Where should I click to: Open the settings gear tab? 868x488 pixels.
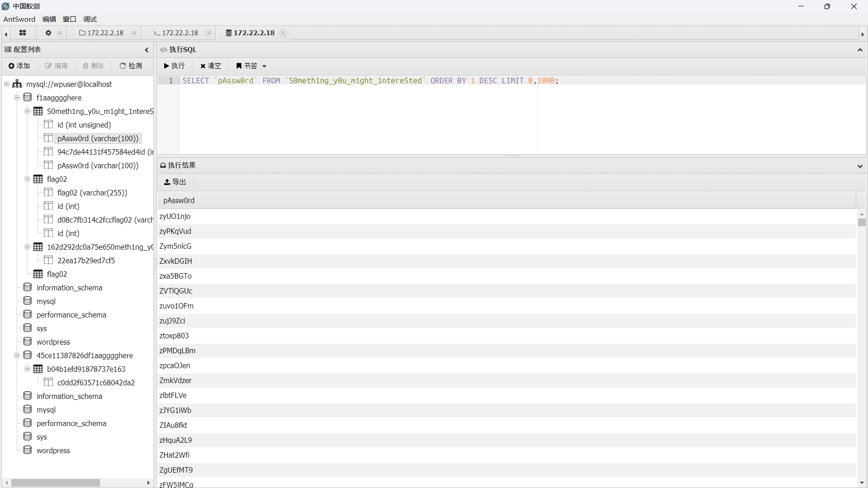pos(48,33)
